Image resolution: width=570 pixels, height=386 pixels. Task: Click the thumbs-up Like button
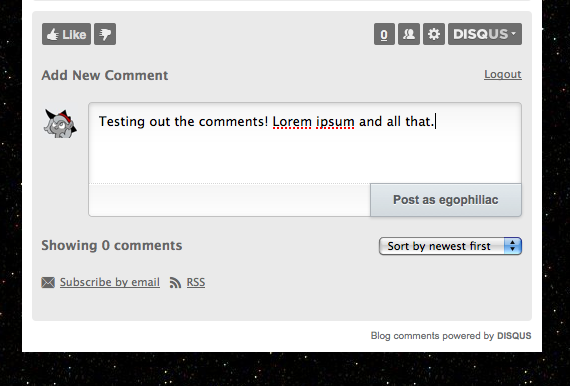[x=66, y=34]
